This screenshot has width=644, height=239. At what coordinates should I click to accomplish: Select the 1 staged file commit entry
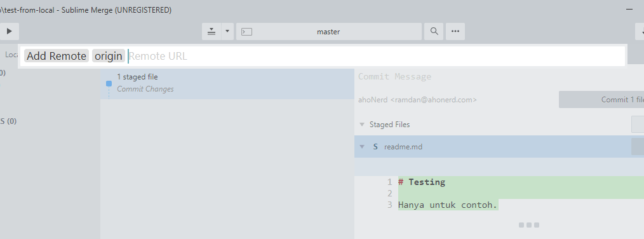coord(227,83)
